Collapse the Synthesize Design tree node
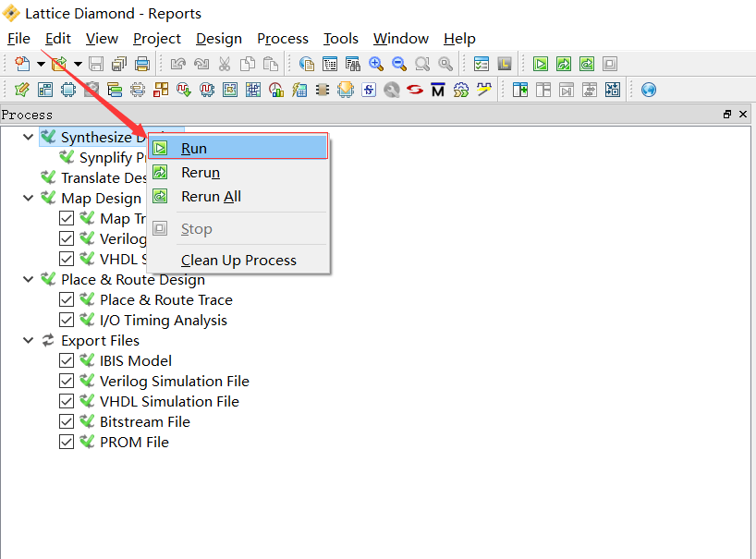The width and height of the screenshot is (756, 559). click(x=29, y=138)
